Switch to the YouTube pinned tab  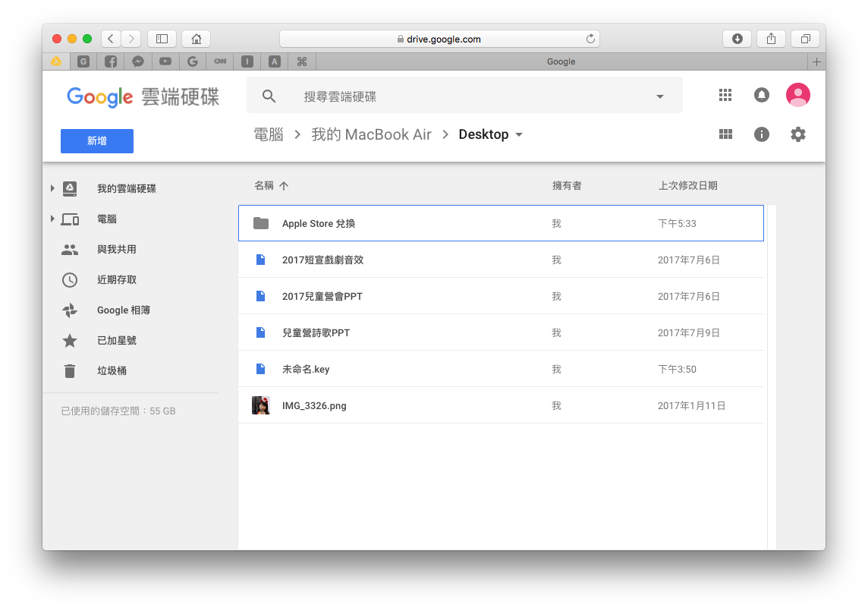[165, 61]
